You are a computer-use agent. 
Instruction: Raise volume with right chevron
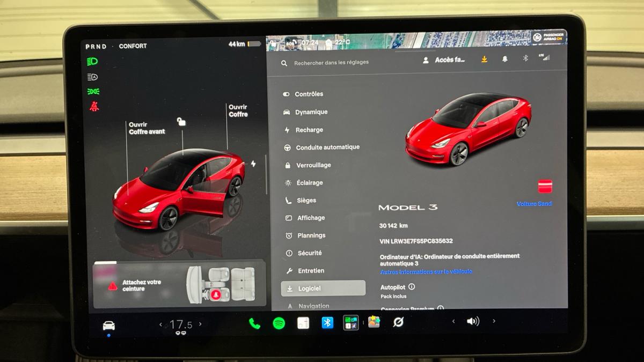pyautogui.click(x=494, y=321)
